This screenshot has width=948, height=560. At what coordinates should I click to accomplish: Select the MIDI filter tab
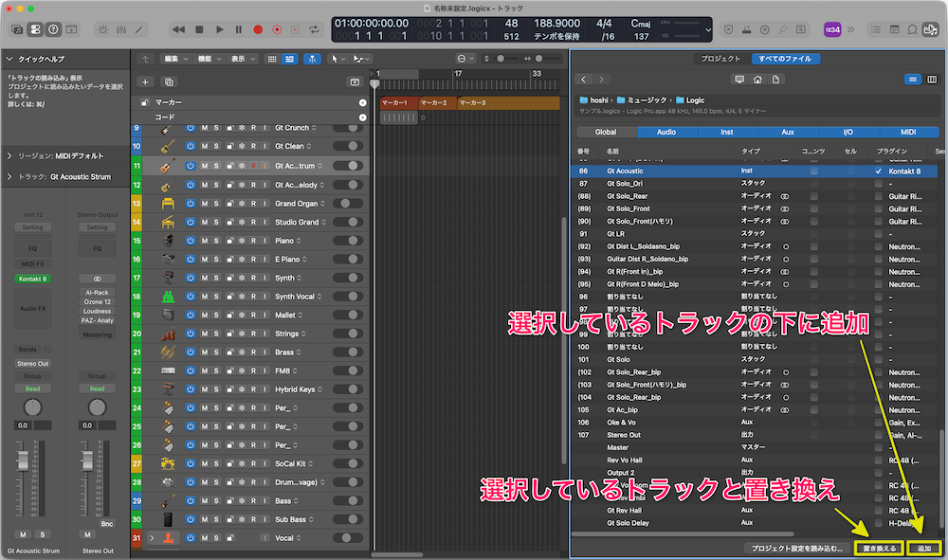pyautogui.click(x=908, y=132)
